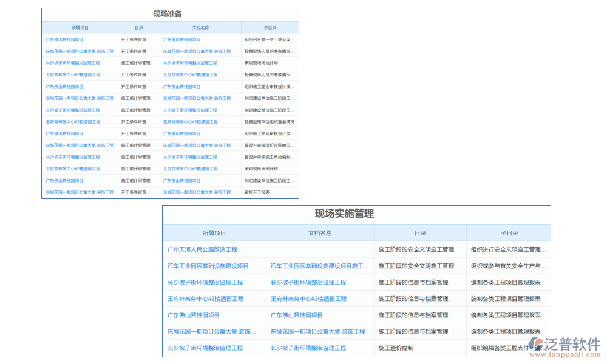Click the 广州天河人民公园改造工程 project link
Screen dimensions: 607x364
click(203, 249)
